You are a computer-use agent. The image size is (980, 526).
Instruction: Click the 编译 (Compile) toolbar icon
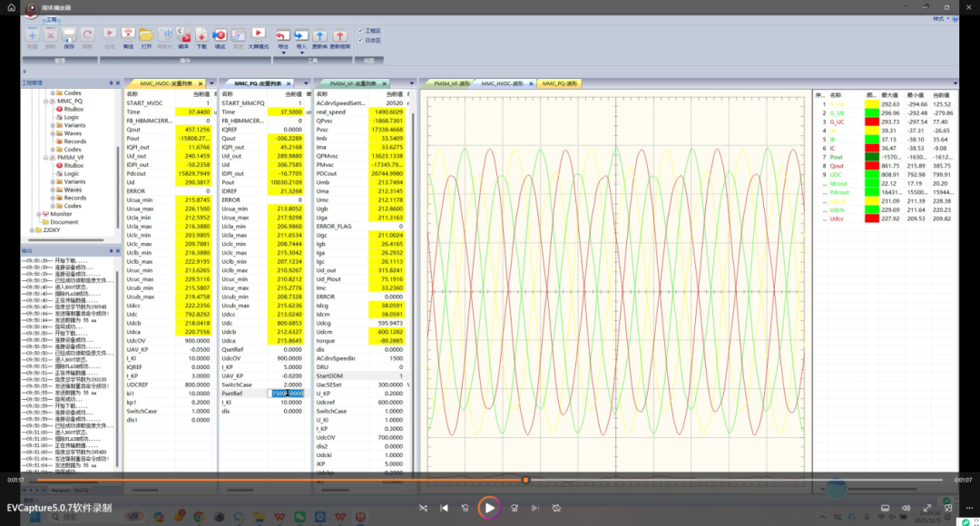[183, 35]
